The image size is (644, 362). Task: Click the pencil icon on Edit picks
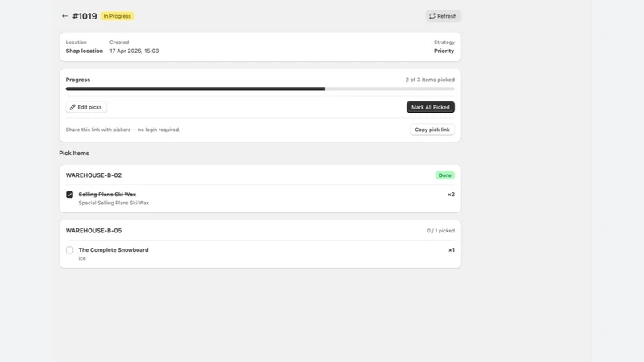(72, 107)
